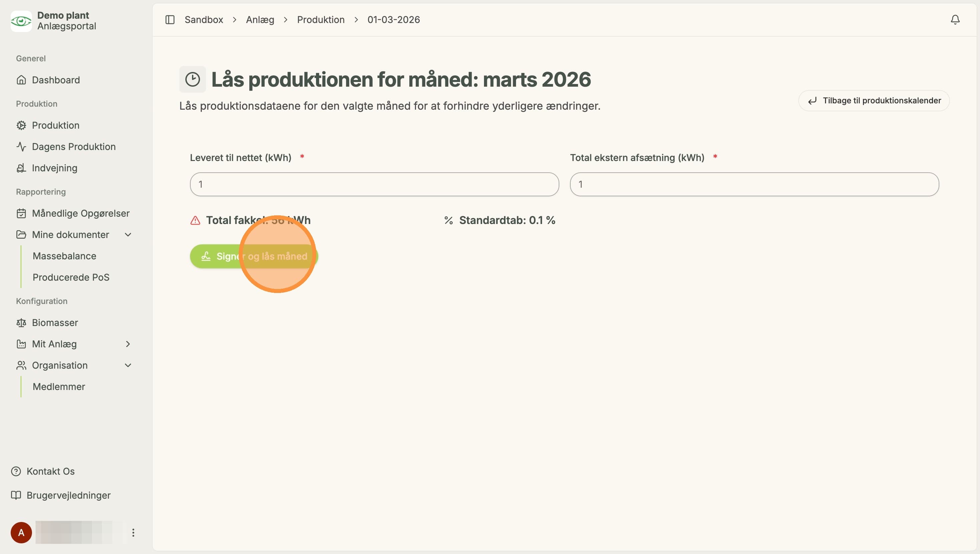Image resolution: width=980 pixels, height=554 pixels.
Task: Open the user options three-dot menu
Action: pos(133,532)
